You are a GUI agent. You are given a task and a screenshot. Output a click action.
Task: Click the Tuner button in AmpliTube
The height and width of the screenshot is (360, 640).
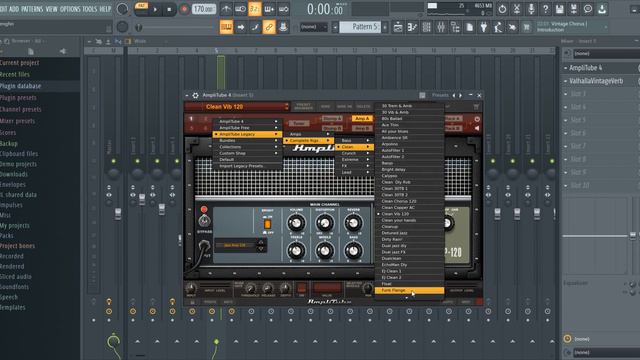click(299, 123)
